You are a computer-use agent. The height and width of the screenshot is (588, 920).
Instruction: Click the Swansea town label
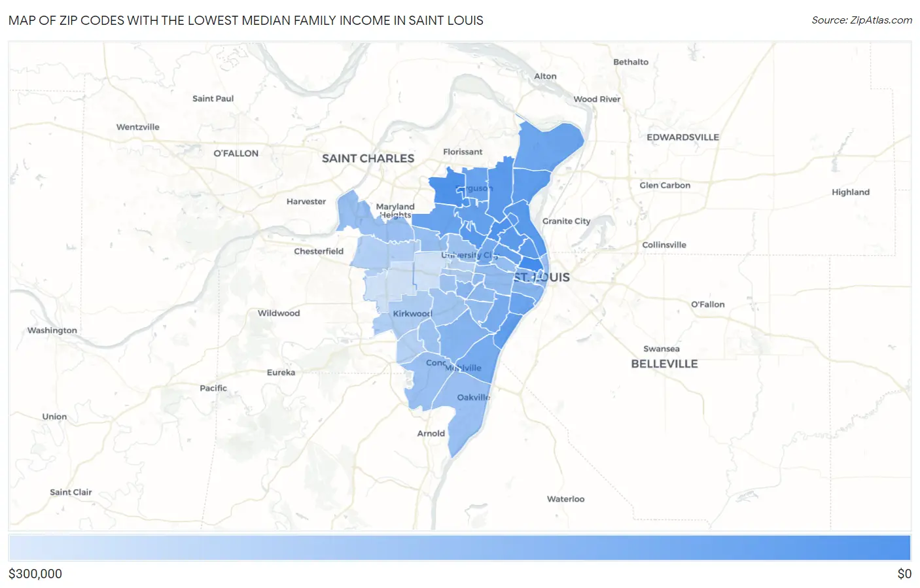tap(662, 349)
